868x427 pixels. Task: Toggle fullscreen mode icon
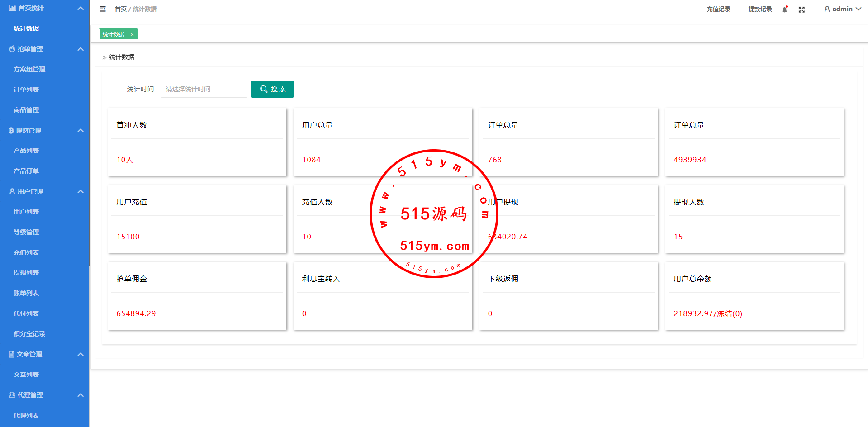coord(802,9)
